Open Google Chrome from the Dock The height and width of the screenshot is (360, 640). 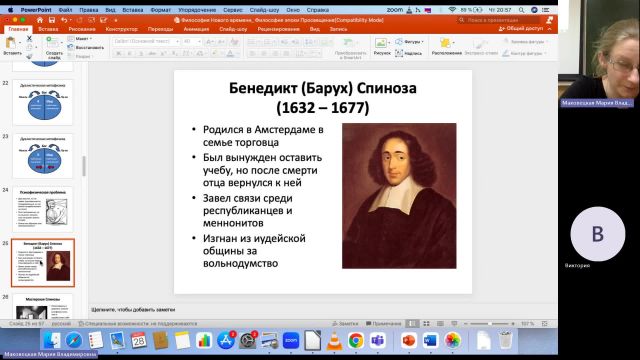[x=356, y=340]
